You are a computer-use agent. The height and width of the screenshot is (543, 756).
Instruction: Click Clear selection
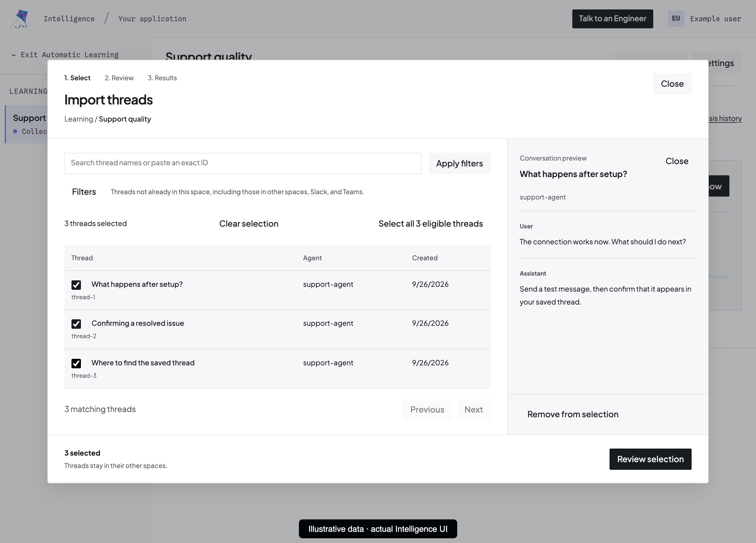coord(249,223)
